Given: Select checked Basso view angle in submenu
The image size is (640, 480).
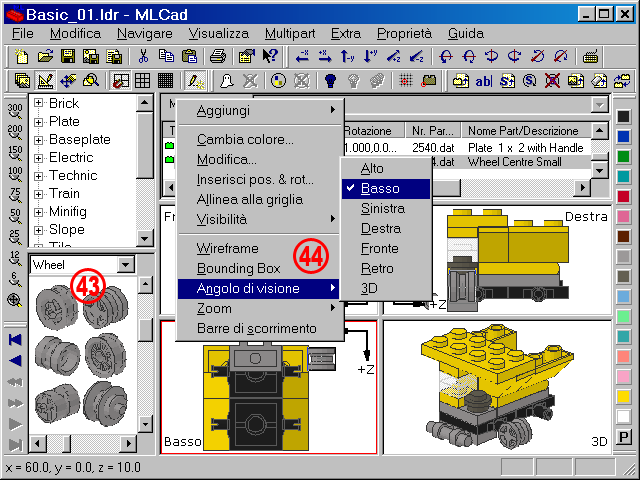Looking at the screenshot, I should coord(386,189).
